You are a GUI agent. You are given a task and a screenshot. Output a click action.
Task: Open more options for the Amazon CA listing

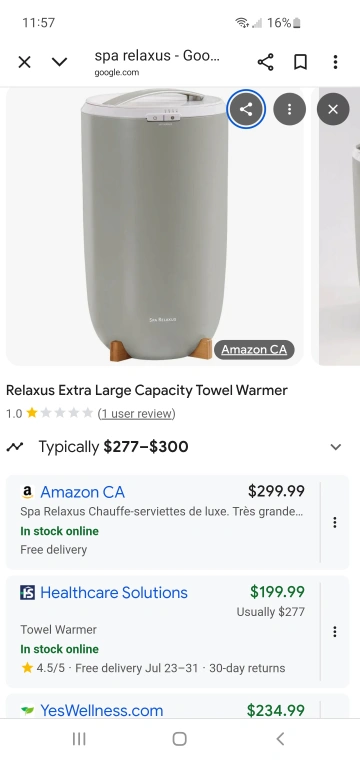[x=334, y=522]
